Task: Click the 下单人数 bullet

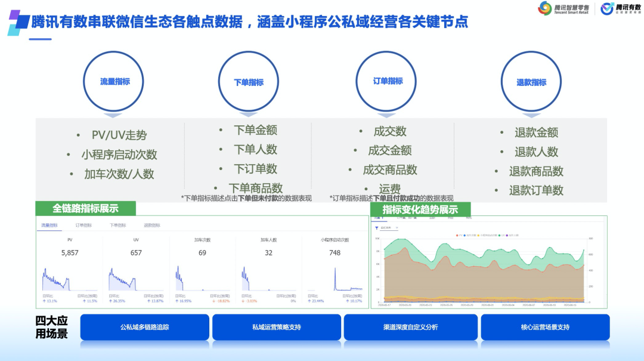Action: click(x=255, y=149)
